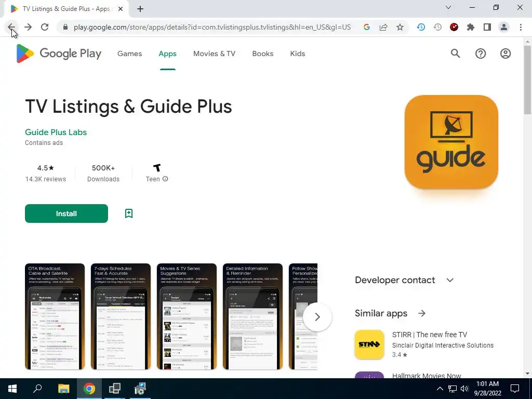Open the notifications center
532x399 pixels.
(515, 389)
